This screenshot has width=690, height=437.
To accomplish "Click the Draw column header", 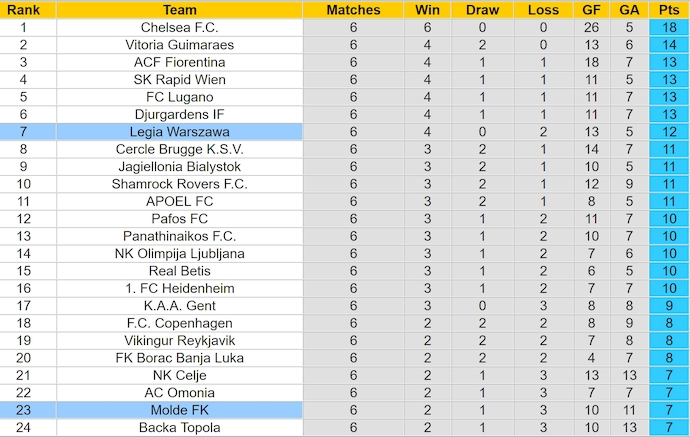I will 483,10.
